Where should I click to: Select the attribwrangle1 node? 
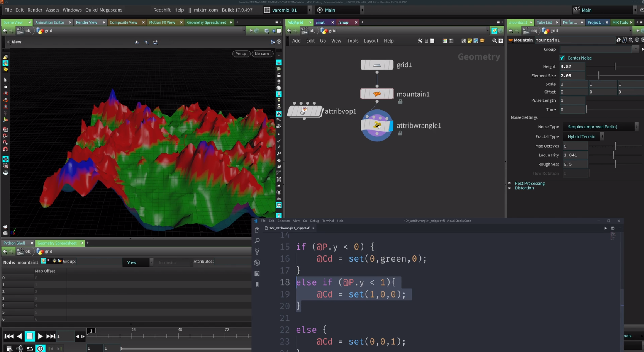377,126
